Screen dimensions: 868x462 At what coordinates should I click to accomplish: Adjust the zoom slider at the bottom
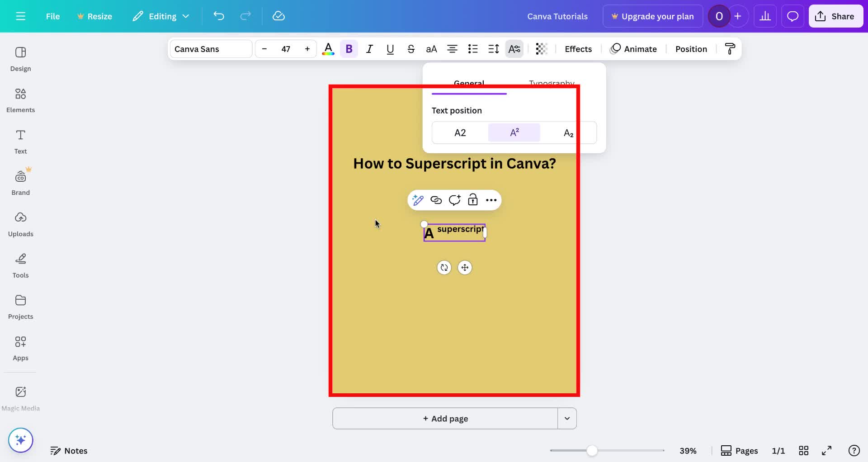[x=593, y=450]
